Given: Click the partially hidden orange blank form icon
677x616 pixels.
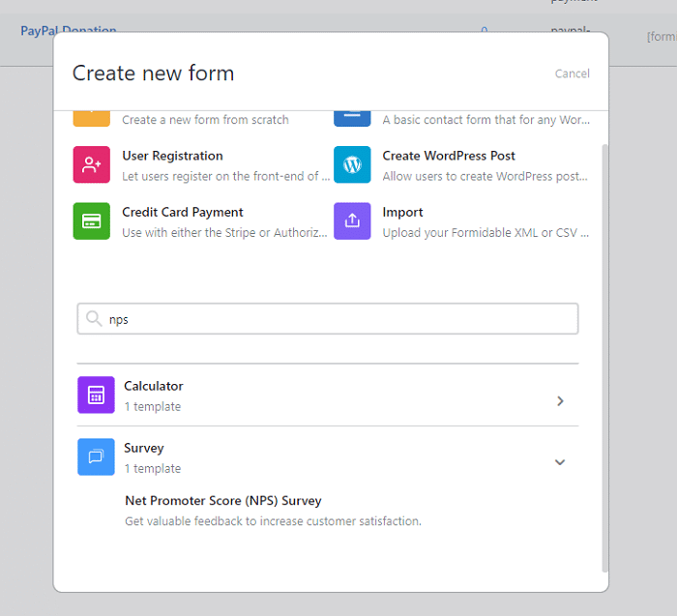Looking at the screenshot, I should (91, 119).
